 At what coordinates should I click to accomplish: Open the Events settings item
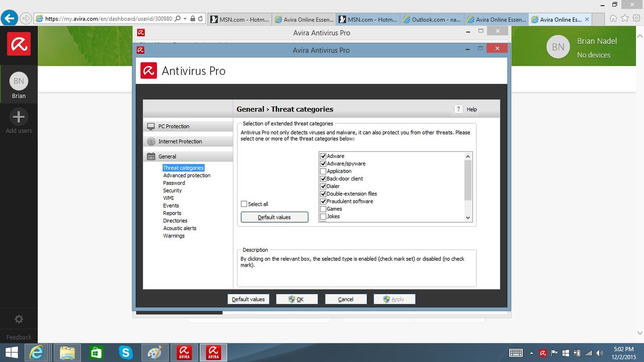[171, 206]
